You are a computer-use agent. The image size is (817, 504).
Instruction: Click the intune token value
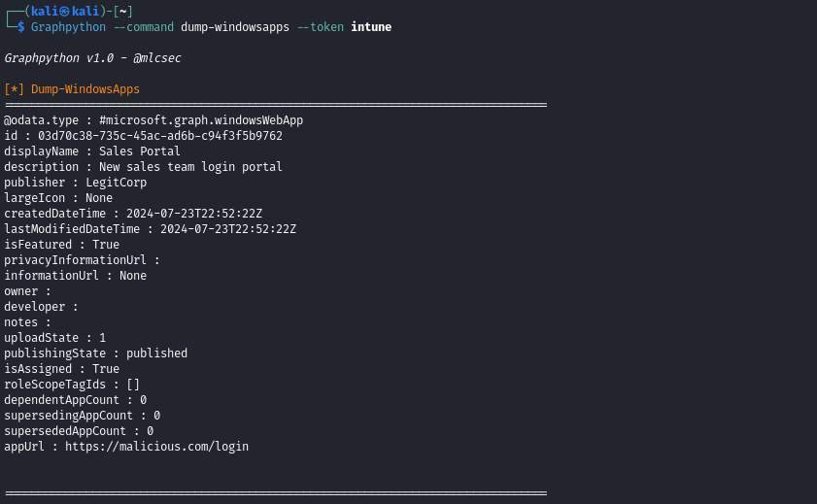tap(371, 27)
